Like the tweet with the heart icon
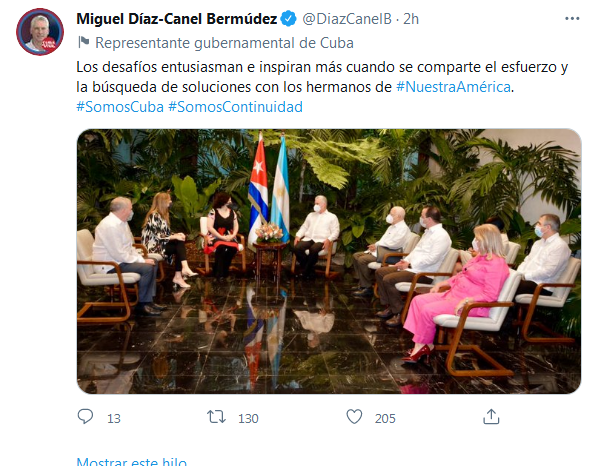 tap(354, 417)
